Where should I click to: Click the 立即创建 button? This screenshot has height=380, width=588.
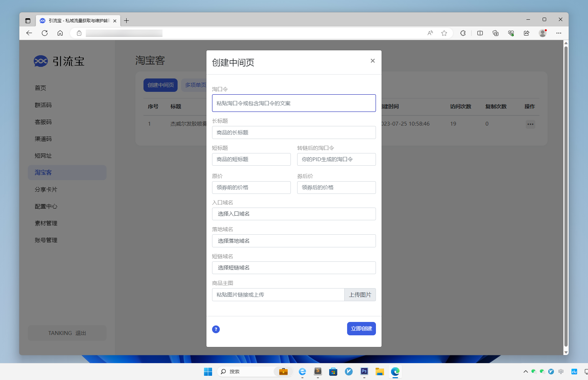pos(361,328)
